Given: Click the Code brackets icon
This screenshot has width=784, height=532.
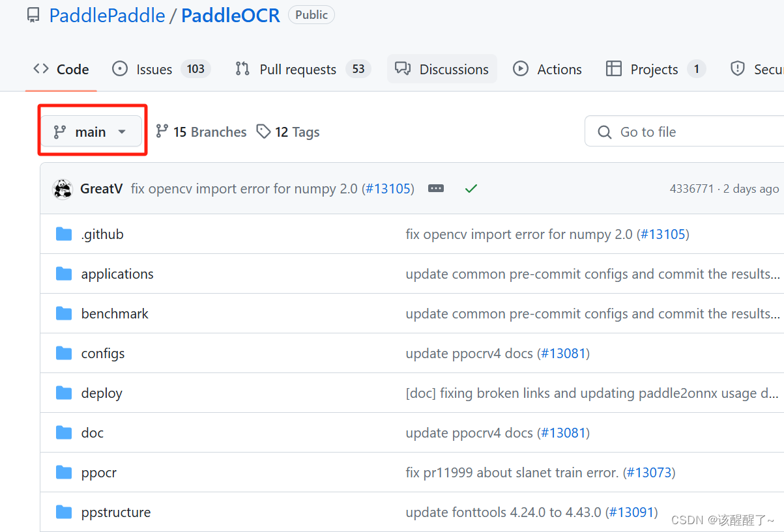Looking at the screenshot, I should pos(41,68).
